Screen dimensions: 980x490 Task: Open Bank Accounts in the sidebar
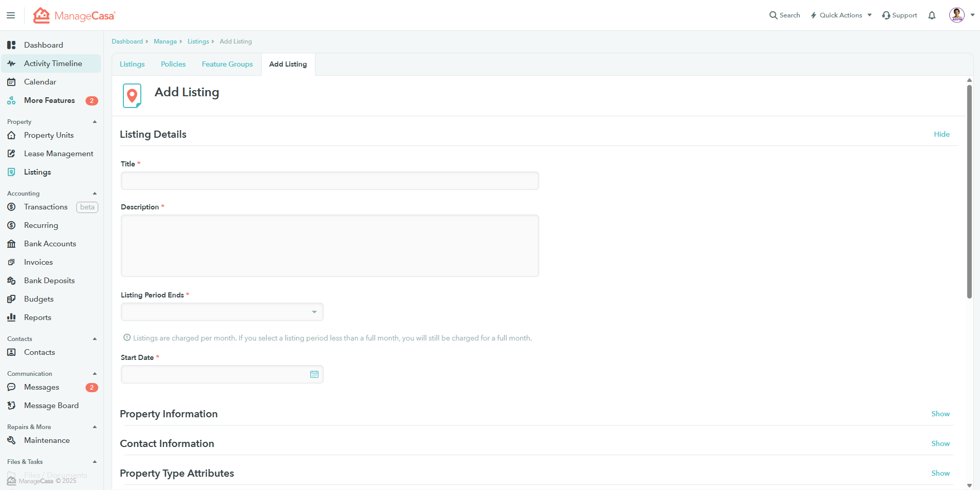50,244
